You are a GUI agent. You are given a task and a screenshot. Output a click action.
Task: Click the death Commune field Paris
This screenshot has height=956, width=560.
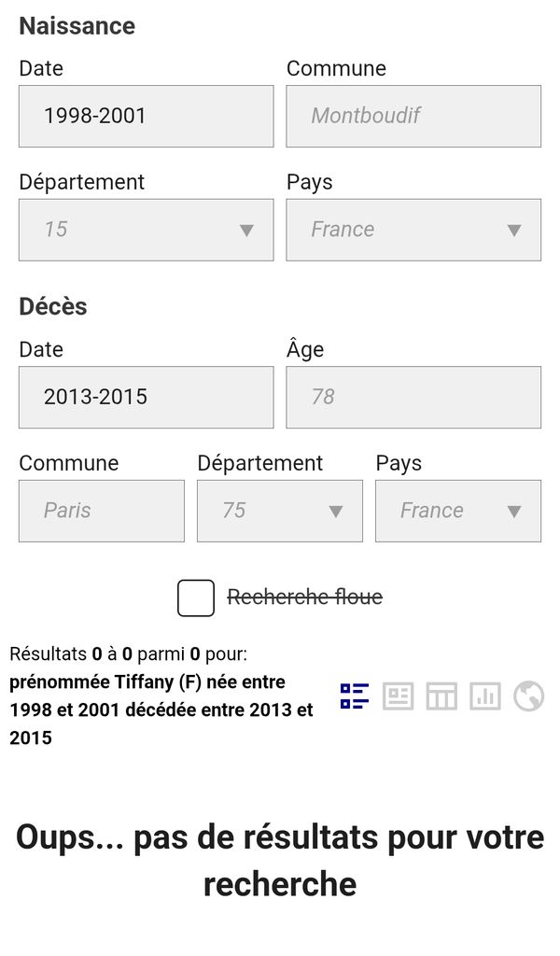(x=102, y=511)
